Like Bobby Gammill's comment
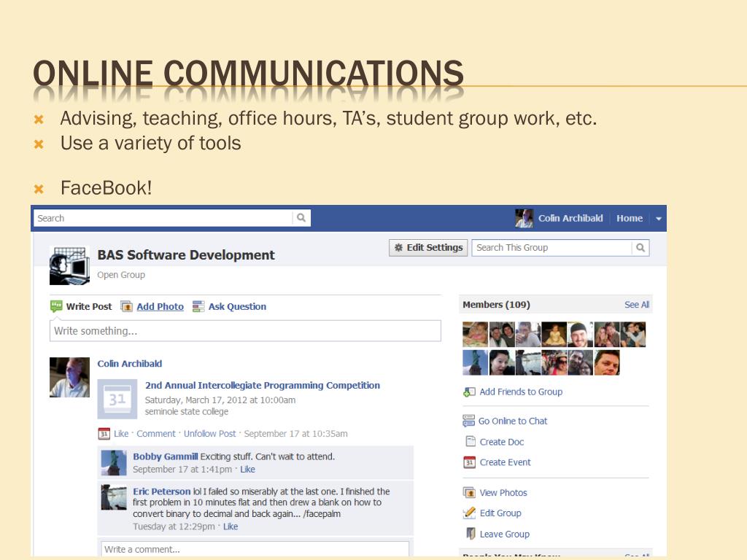Image resolution: width=747 pixels, height=560 pixels. (x=247, y=470)
